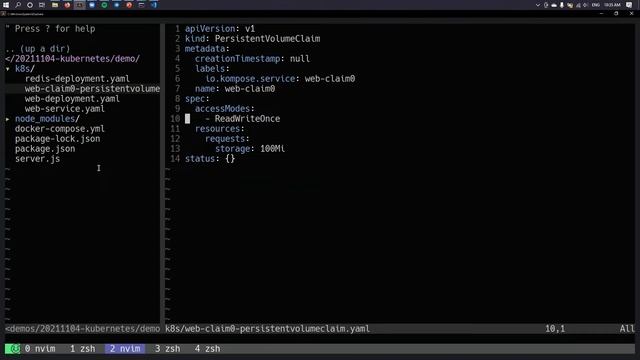Switch to tmux window 3 zsh

click(x=167, y=349)
